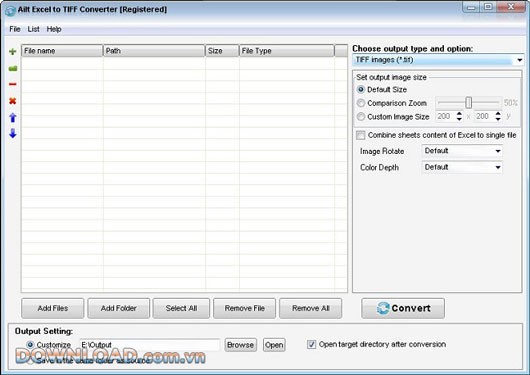Viewport: 530px width, 375px height.
Task: Select the Custom Image Size option
Action: pyautogui.click(x=361, y=117)
